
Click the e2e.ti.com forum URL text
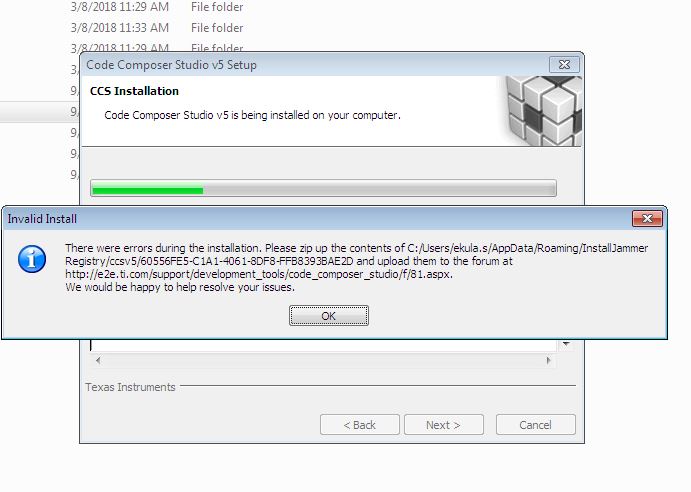258,274
